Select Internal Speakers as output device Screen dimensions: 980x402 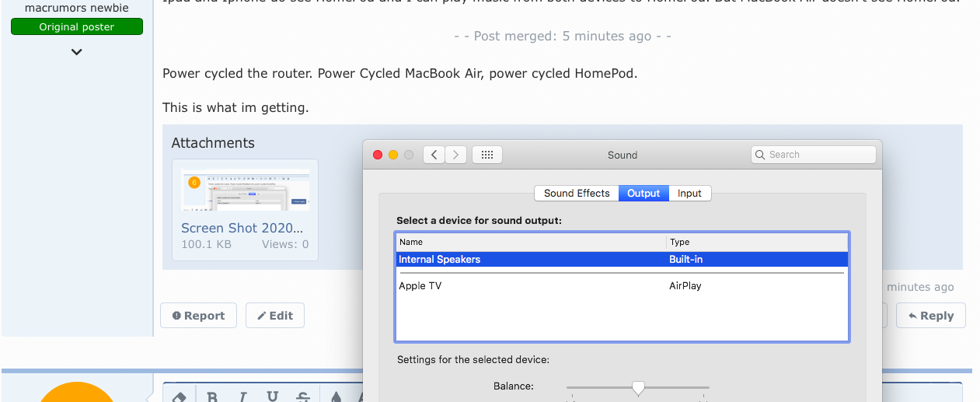(622, 260)
